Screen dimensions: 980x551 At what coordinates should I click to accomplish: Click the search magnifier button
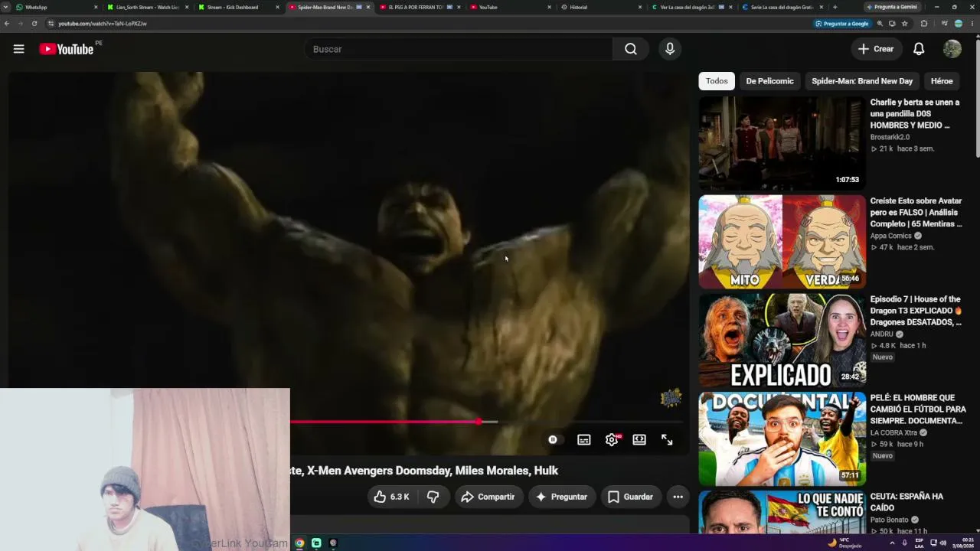[630, 49]
